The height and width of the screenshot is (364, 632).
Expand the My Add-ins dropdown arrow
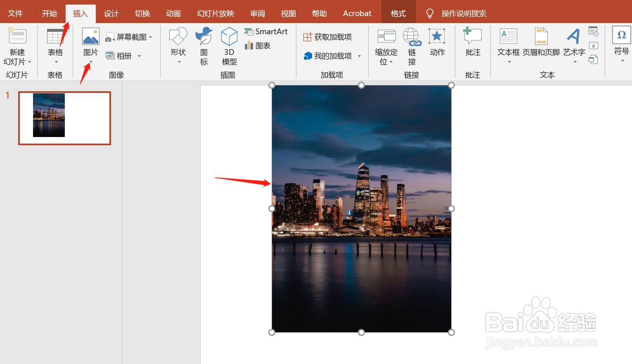(x=359, y=56)
